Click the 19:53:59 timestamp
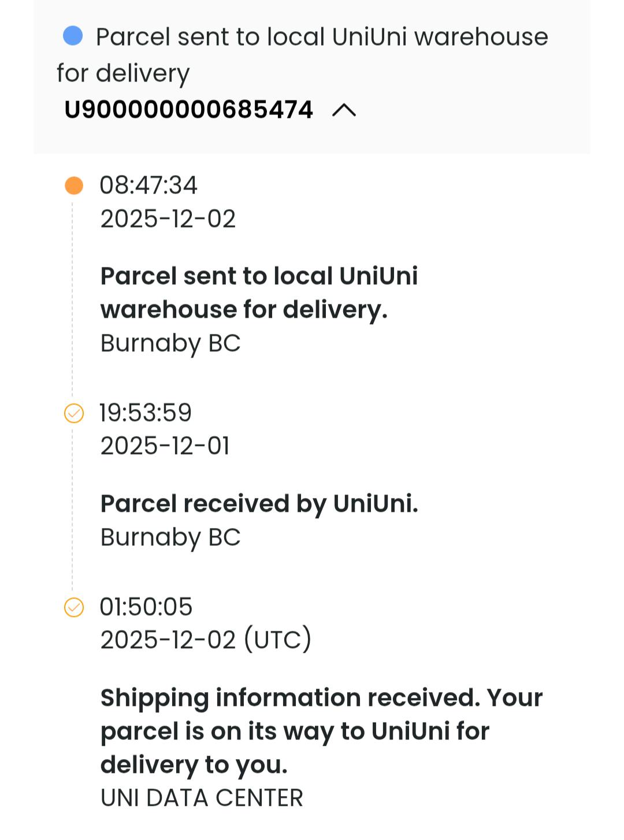Screen dimensions: 624x840 click(146, 413)
